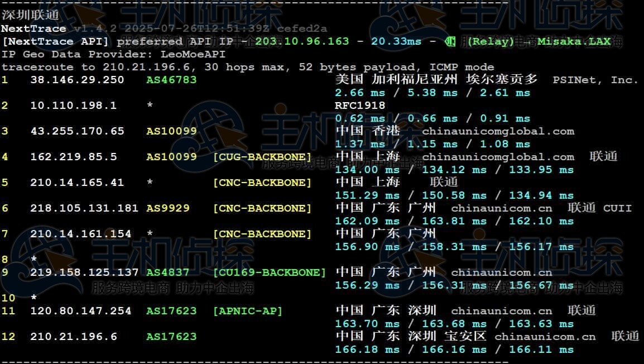Click AS46783 on hop 1
Viewport: 644px width, 364px height.
pyautogui.click(x=171, y=80)
